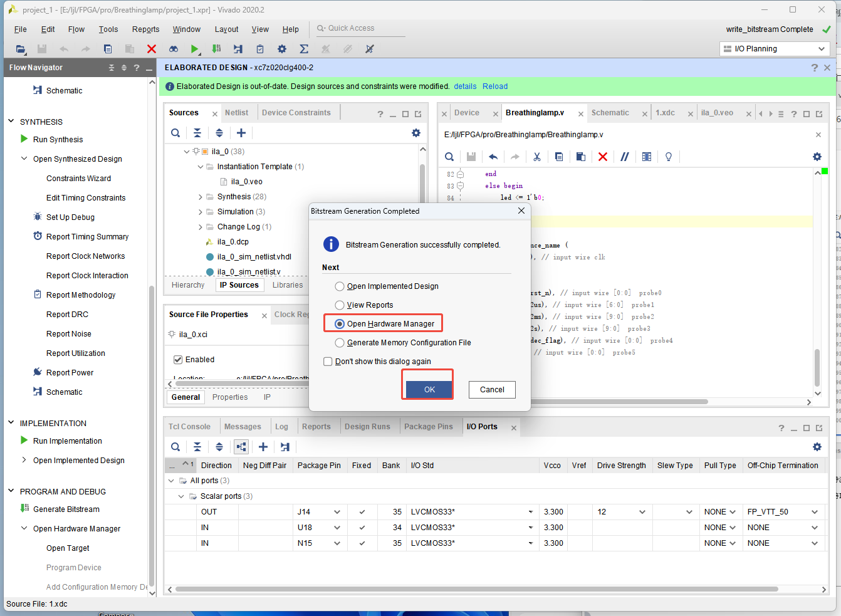Open I/O Std dropdown for the OUT port

(530, 512)
